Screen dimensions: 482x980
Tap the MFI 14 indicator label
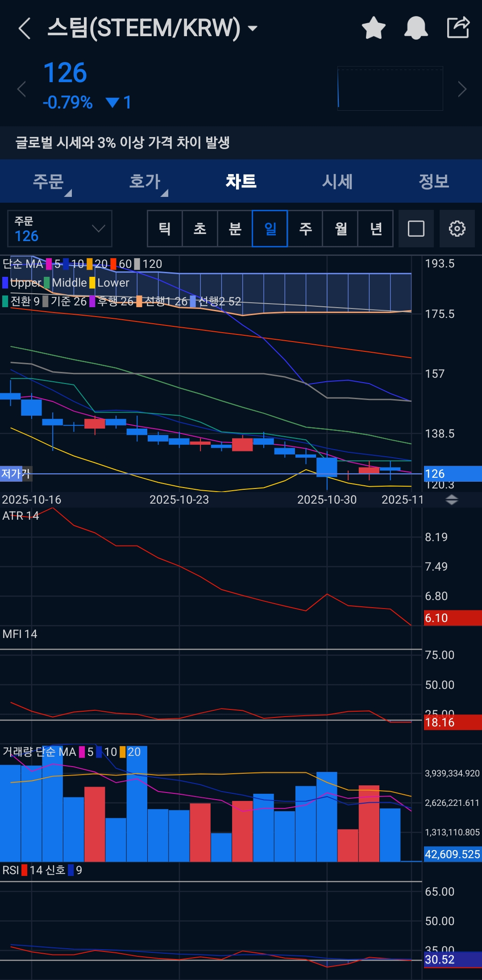pos(20,634)
